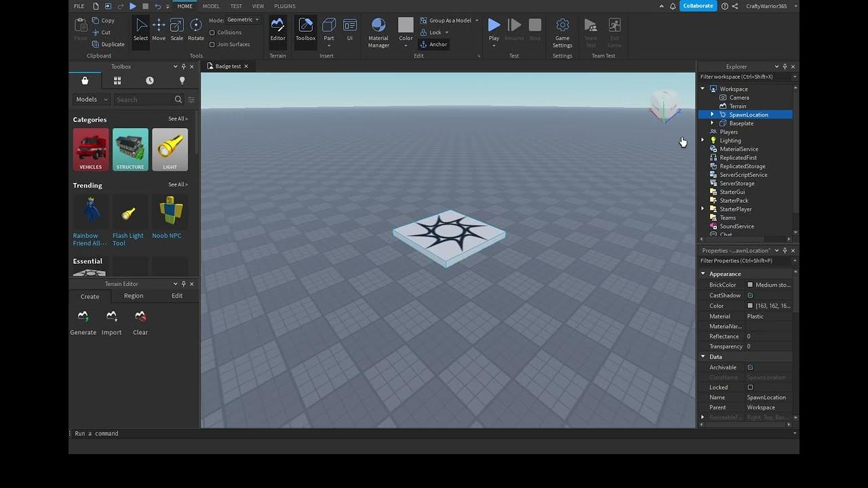Image resolution: width=868 pixels, height=488 pixels.
Task: Open Material Manager
Action: (378, 33)
